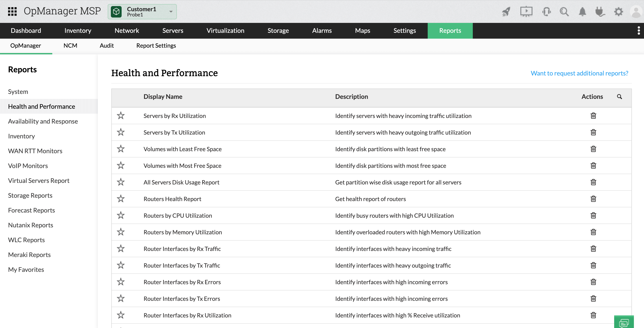Open Routers Health Report
The image size is (644, 328).
[x=172, y=199]
